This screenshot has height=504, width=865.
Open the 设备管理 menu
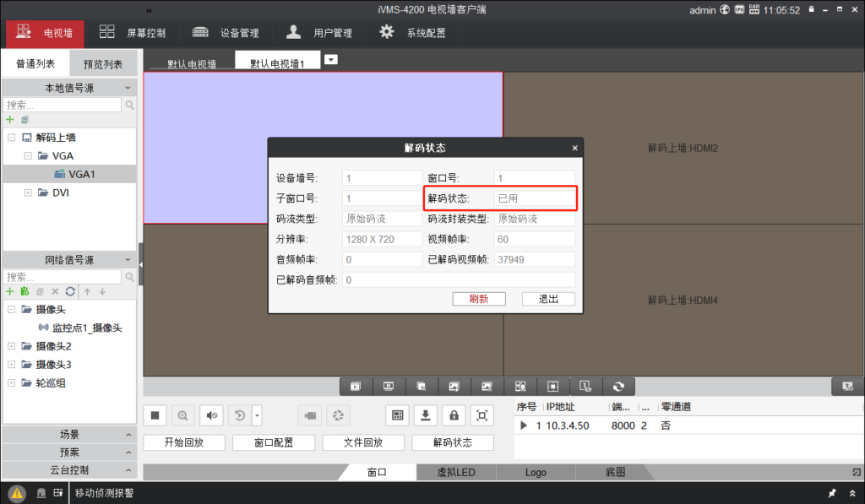pos(226,33)
